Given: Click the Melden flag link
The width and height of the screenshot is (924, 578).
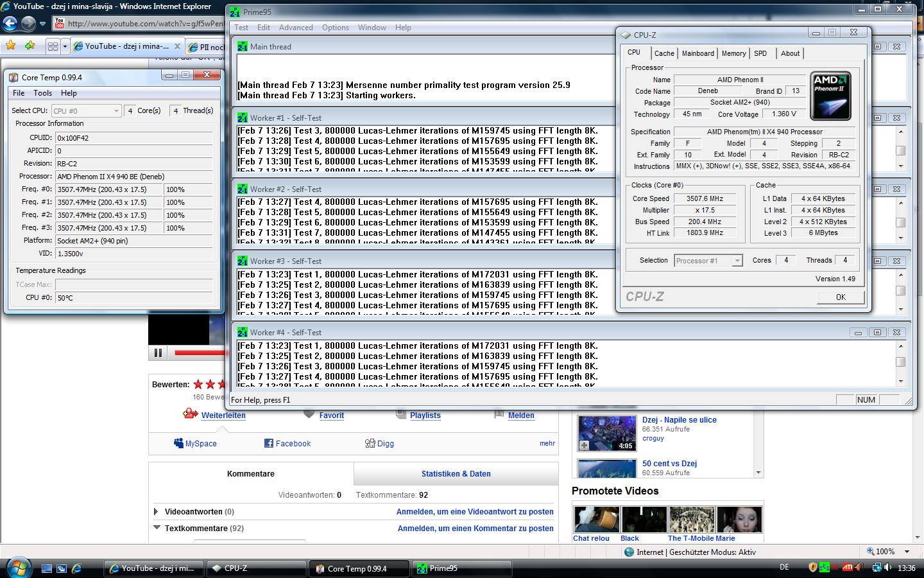Looking at the screenshot, I should (x=521, y=416).
